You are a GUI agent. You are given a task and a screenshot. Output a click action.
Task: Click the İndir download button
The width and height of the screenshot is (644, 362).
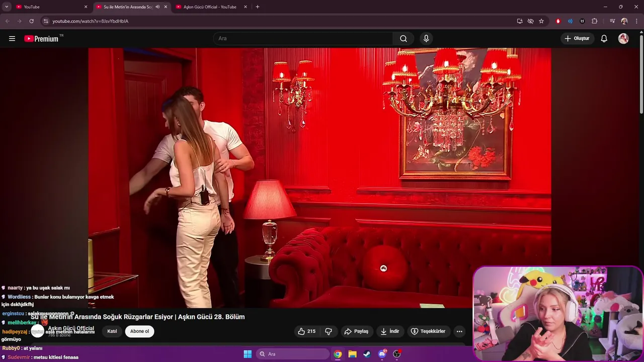click(x=390, y=331)
